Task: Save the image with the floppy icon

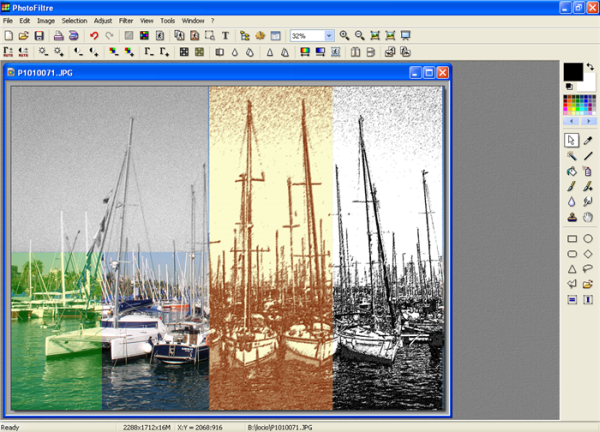Action: [39, 36]
